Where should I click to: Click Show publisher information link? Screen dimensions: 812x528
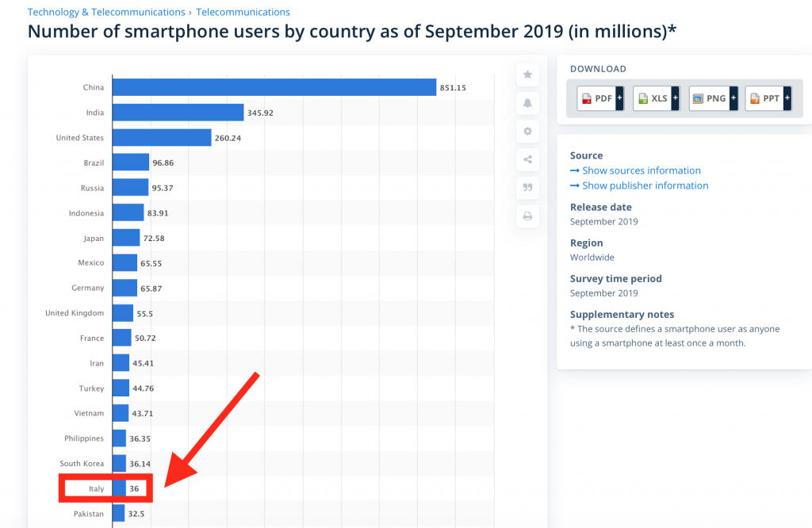pyautogui.click(x=645, y=186)
